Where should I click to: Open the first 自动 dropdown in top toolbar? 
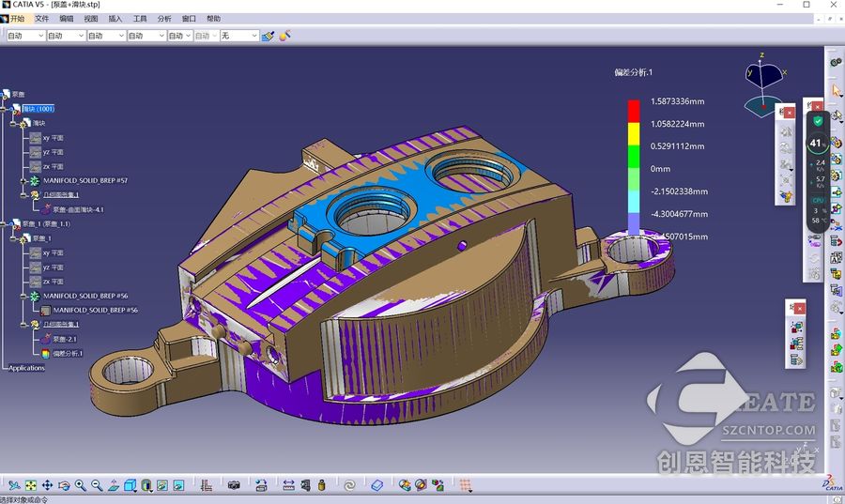click(x=25, y=36)
